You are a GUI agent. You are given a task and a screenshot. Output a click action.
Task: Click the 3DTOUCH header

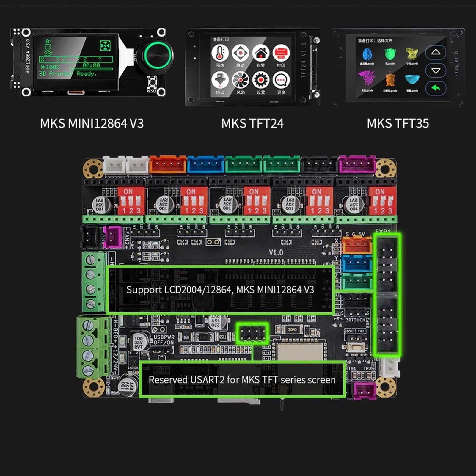[356, 312]
